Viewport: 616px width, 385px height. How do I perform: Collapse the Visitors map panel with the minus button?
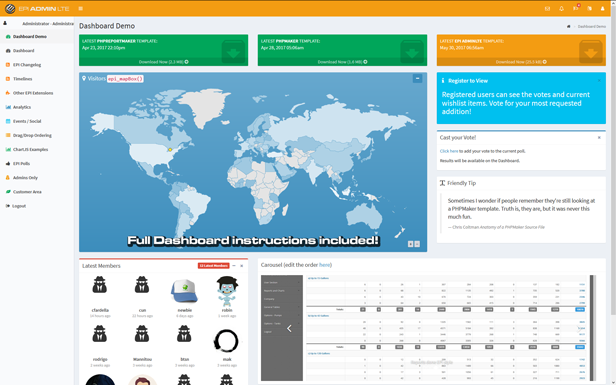click(417, 78)
